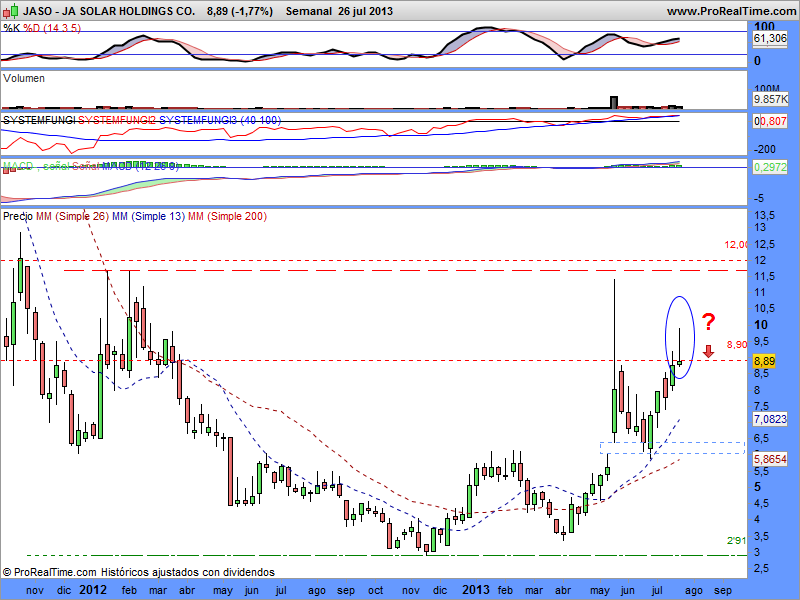Image resolution: width=800 pixels, height=600 pixels.
Task: Click the 5,8654 moving average value box
Action: pos(770,459)
